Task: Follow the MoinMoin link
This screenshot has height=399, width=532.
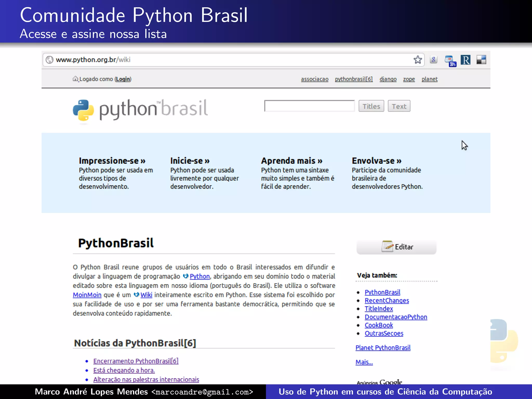Action: click(87, 295)
